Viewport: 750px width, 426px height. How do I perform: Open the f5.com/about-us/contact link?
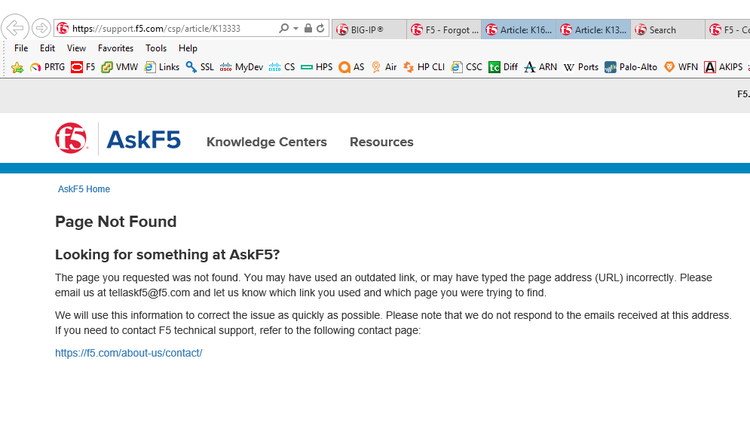click(x=129, y=353)
